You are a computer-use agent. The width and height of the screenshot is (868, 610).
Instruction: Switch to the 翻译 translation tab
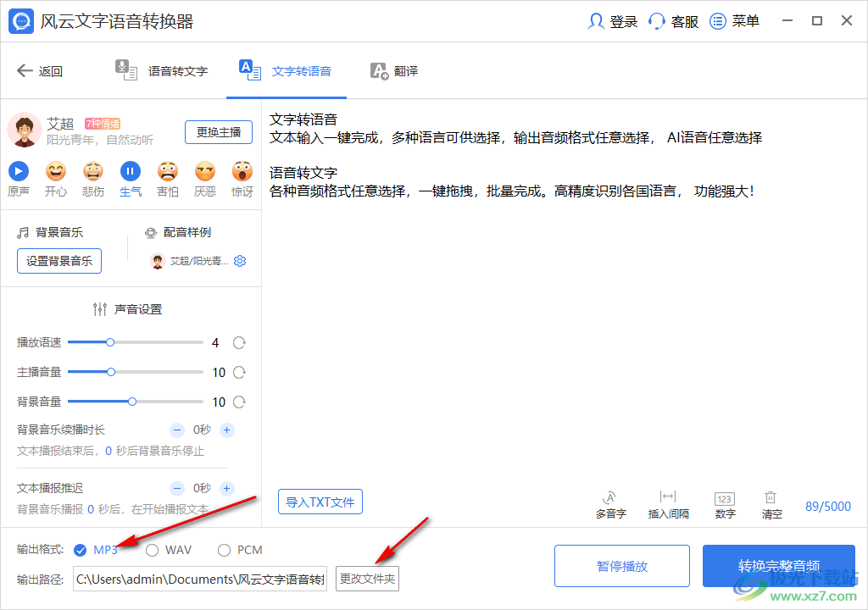click(x=394, y=71)
